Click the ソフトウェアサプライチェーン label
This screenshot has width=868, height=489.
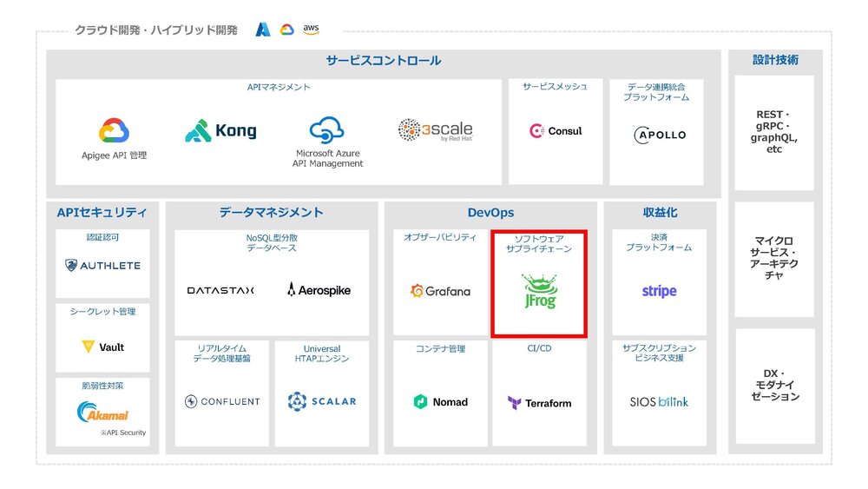point(539,244)
